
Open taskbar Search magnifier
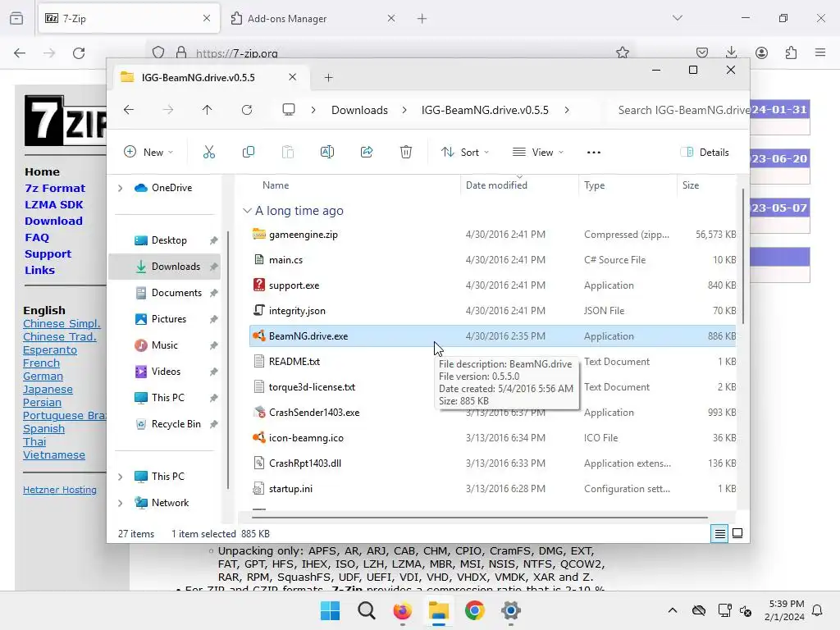[x=367, y=610]
